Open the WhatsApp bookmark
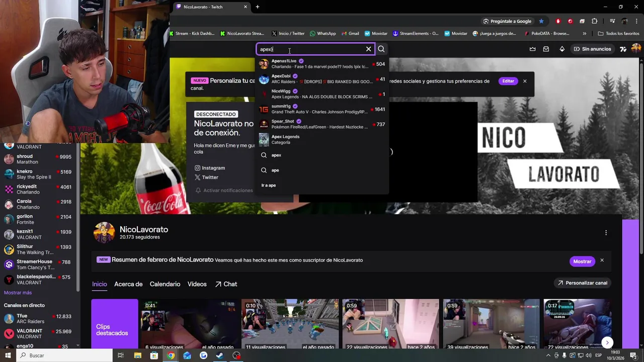This screenshot has width=644, height=362. pos(323,34)
